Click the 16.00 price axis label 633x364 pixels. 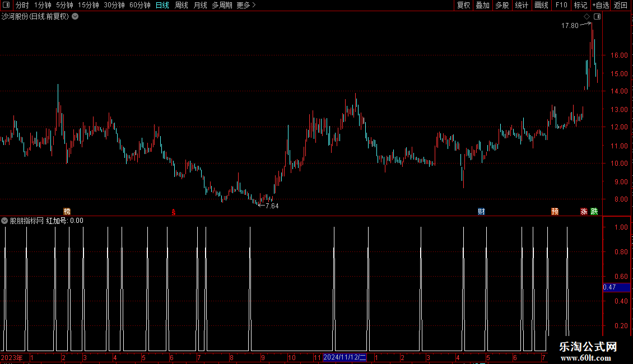pyautogui.click(x=619, y=55)
